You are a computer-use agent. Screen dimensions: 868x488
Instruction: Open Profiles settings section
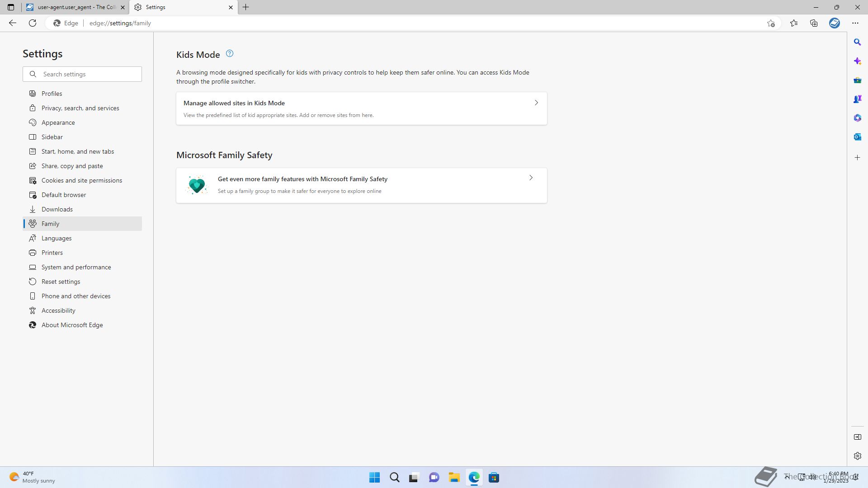point(82,94)
